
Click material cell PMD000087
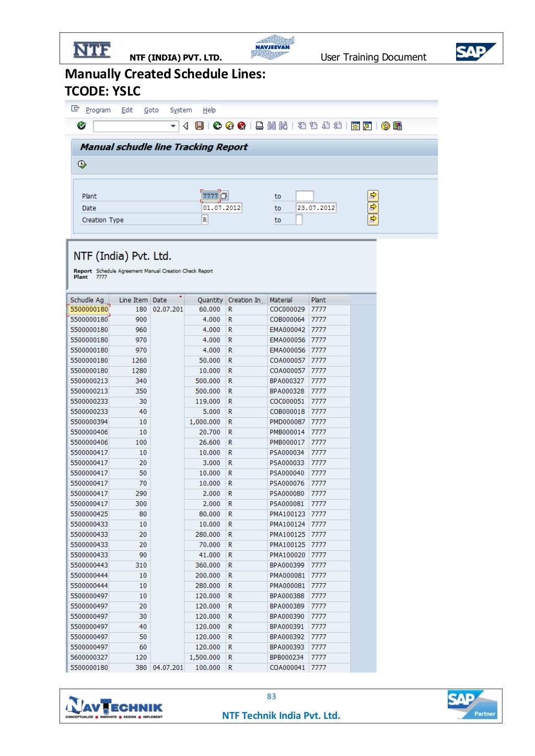287,422
